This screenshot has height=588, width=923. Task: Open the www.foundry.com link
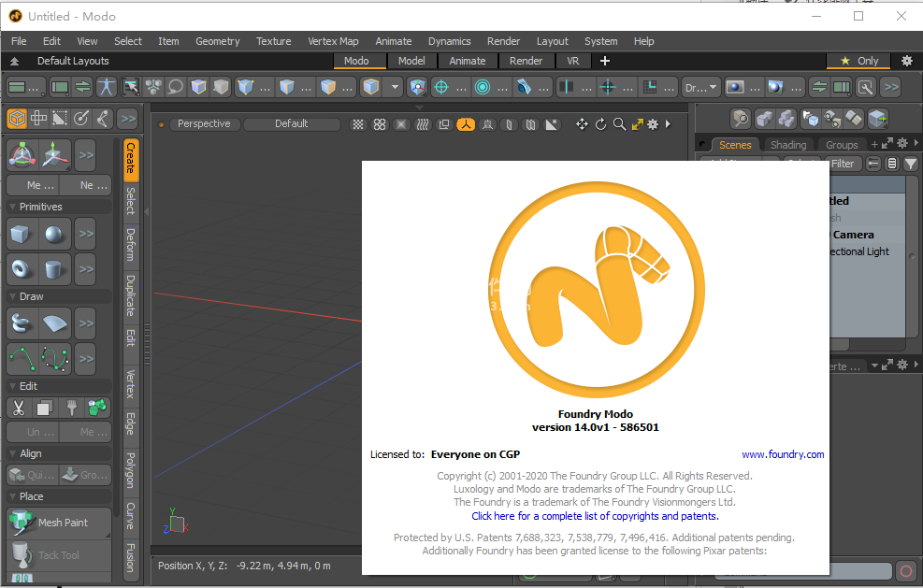click(783, 454)
